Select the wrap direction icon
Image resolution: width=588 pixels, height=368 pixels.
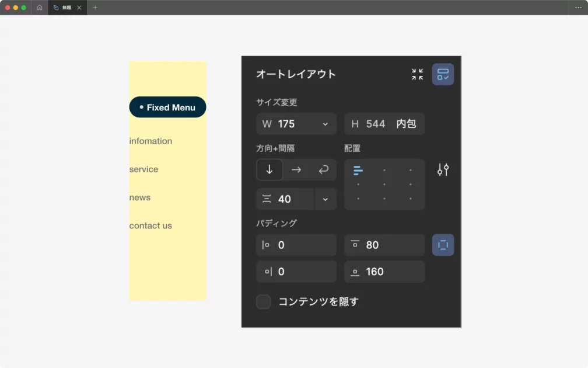click(323, 169)
